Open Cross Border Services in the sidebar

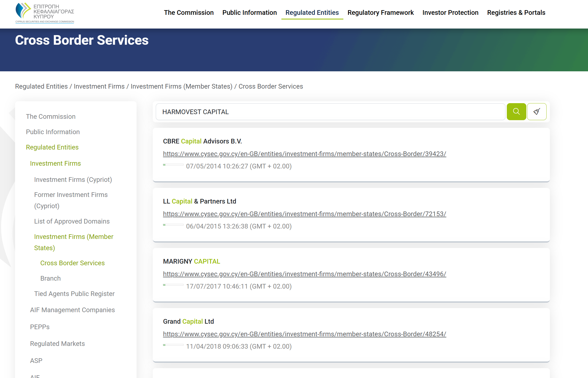tap(72, 263)
